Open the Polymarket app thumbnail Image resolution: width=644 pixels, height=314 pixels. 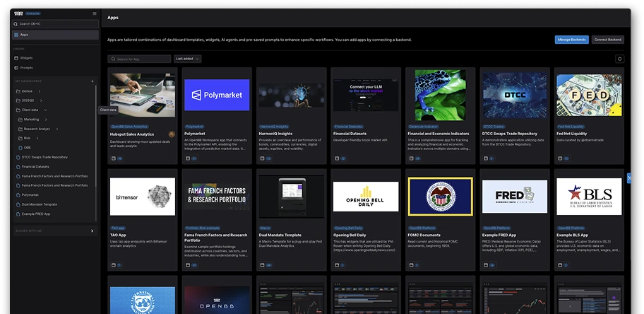point(217,95)
